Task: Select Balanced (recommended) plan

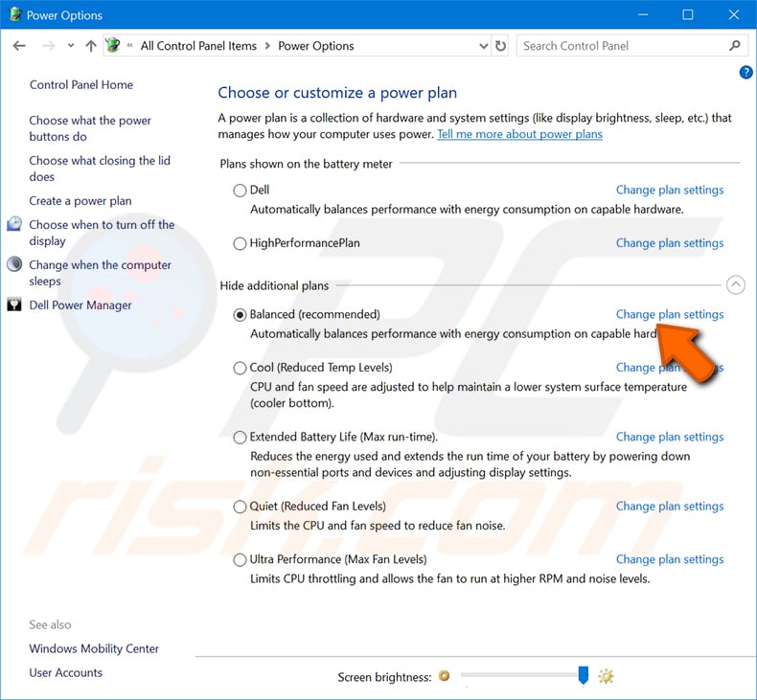Action: (240, 314)
